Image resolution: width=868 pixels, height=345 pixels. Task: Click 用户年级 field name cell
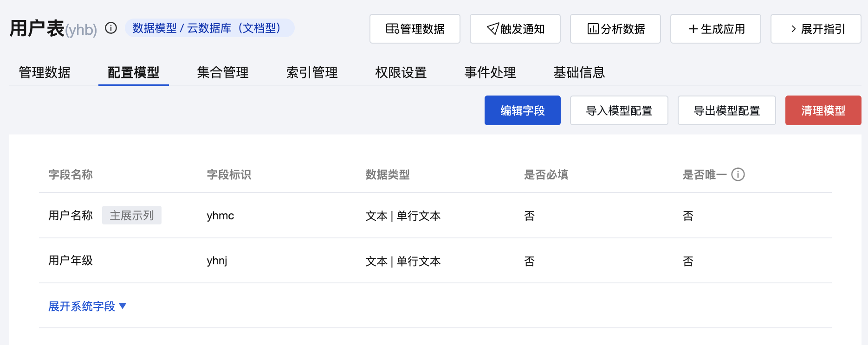tap(71, 261)
